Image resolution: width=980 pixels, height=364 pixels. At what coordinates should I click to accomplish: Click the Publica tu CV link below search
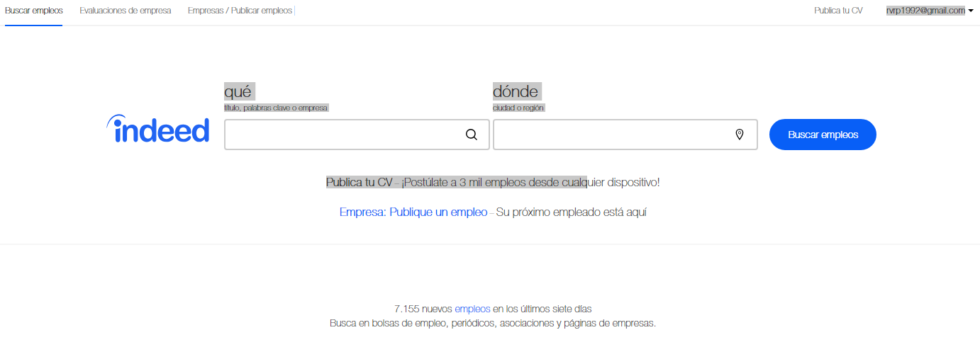click(359, 182)
